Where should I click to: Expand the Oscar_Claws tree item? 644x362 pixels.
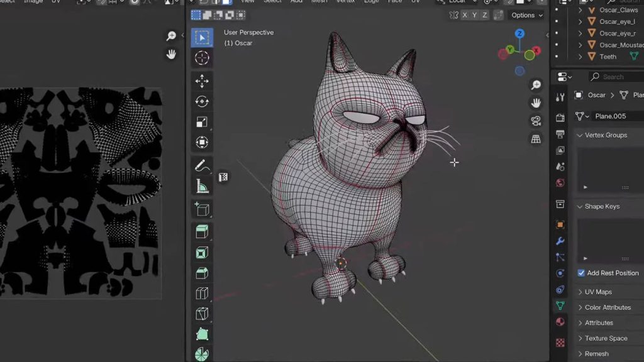coord(580,10)
